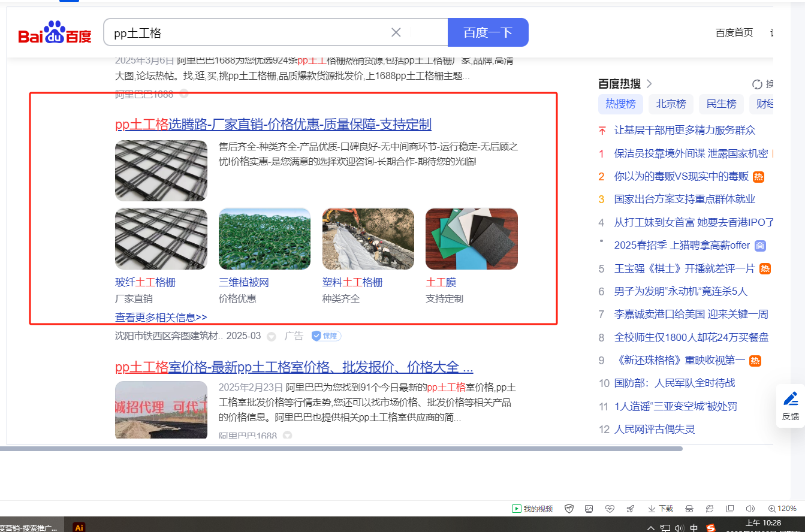The width and height of the screenshot is (805, 532).
Task: Open the 2025春招季 上猎聘拿高薪offer link
Action: 682,245
